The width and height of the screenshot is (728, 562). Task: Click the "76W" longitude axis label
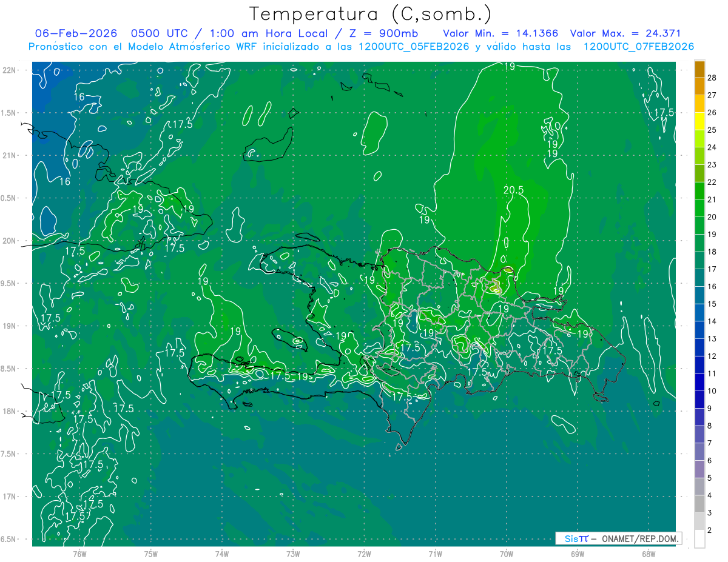(79, 554)
